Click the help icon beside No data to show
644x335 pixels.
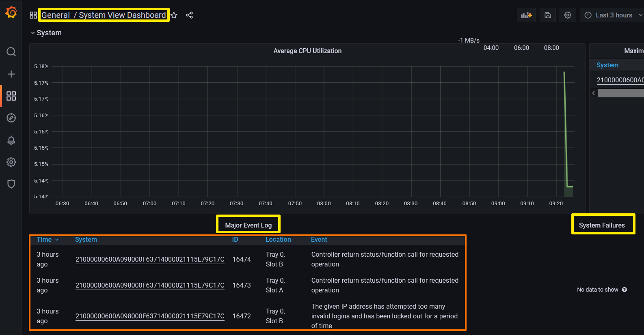625,290
